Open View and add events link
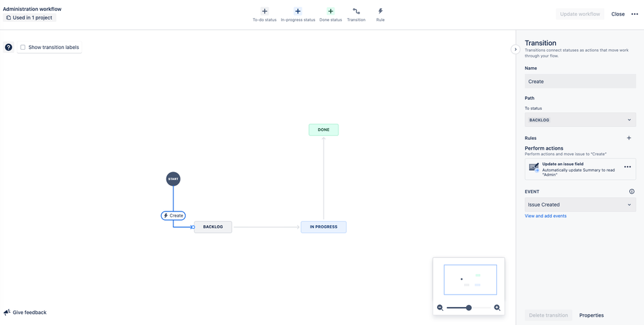 point(545,216)
